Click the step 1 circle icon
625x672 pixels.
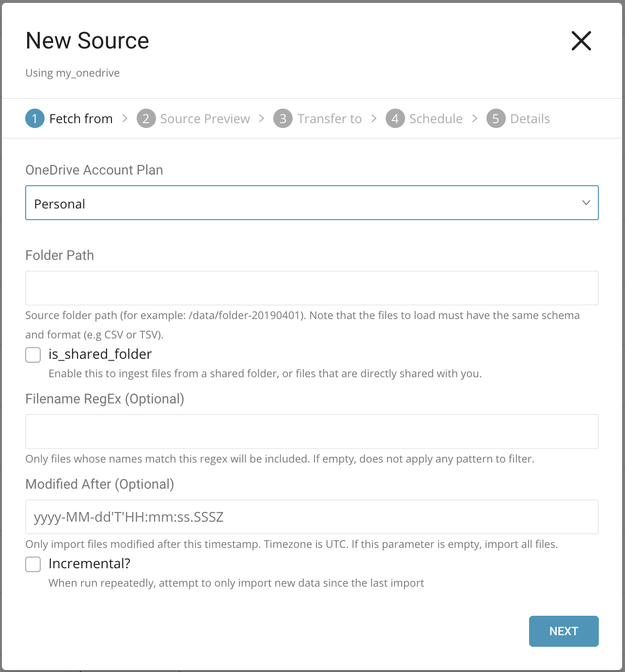[35, 119]
